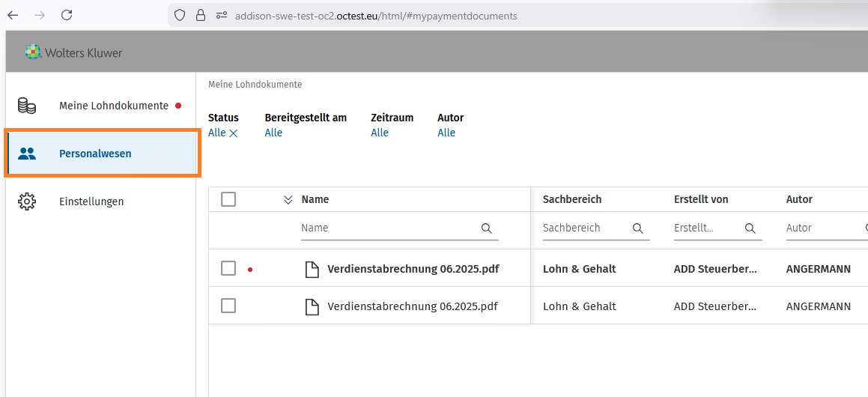
Task: Click the browser back arrow
Action: click(x=13, y=16)
